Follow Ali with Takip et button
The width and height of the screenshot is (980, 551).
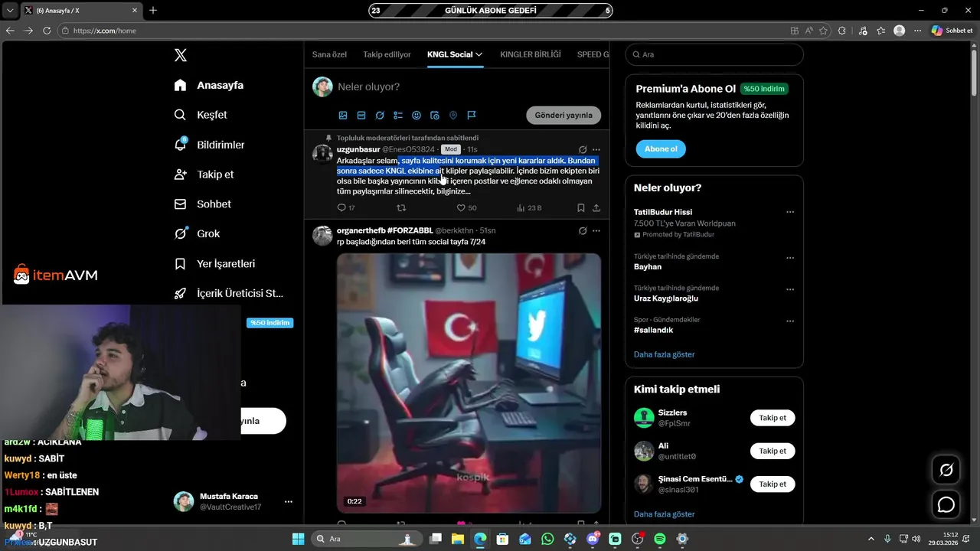(x=773, y=451)
